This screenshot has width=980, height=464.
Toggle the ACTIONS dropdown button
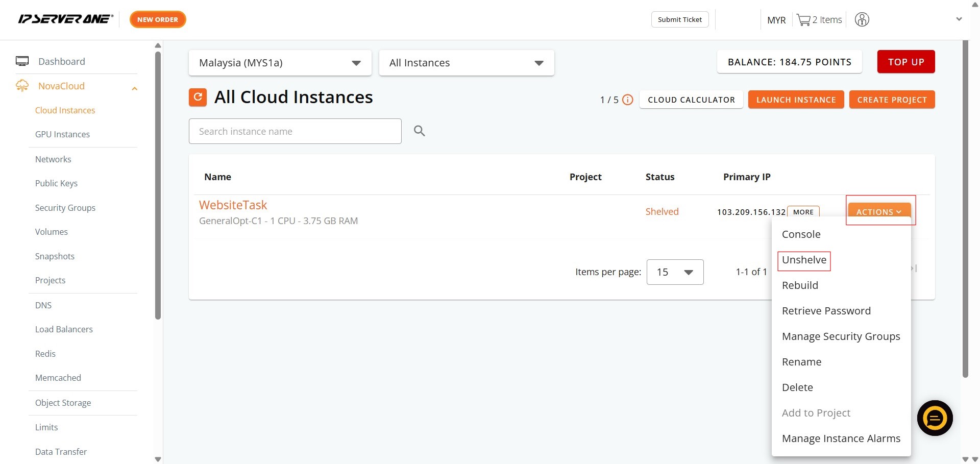click(x=879, y=211)
